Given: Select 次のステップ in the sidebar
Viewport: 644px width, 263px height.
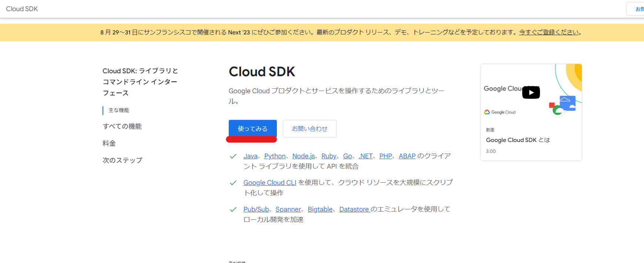Looking at the screenshot, I should (123, 161).
